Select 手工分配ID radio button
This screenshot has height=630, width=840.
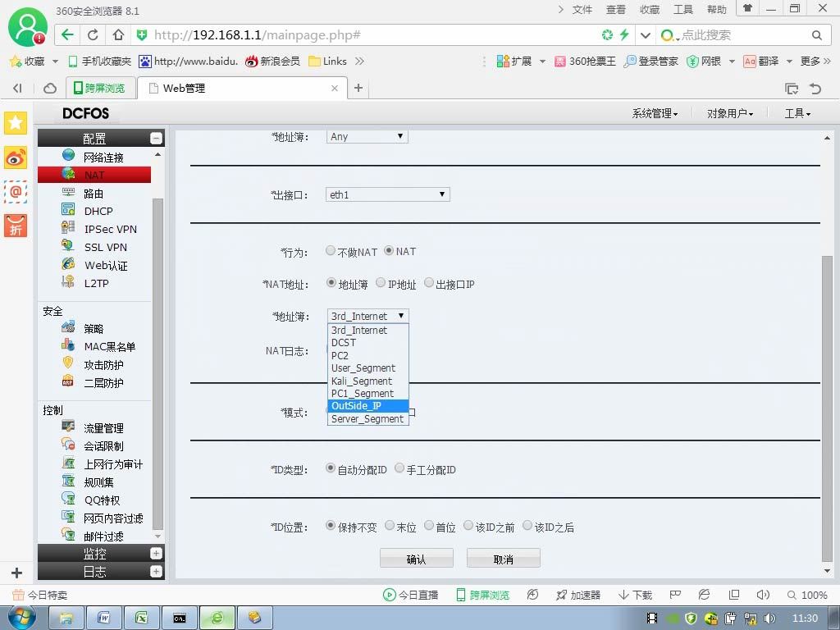pyautogui.click(x=399, y=468)
